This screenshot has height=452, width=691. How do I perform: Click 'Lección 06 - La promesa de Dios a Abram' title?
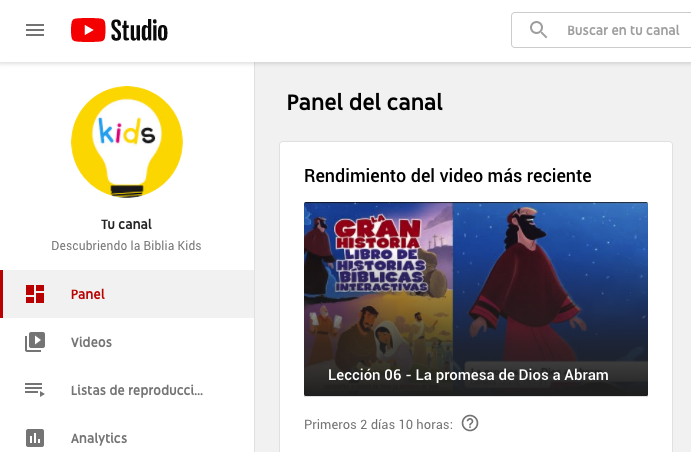(468, 375)
